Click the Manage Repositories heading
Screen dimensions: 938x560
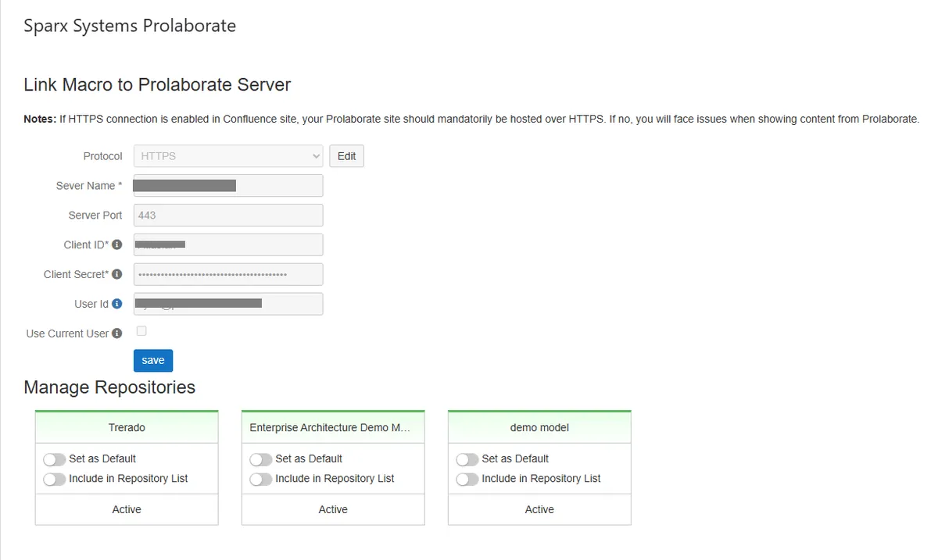point(109,387)
